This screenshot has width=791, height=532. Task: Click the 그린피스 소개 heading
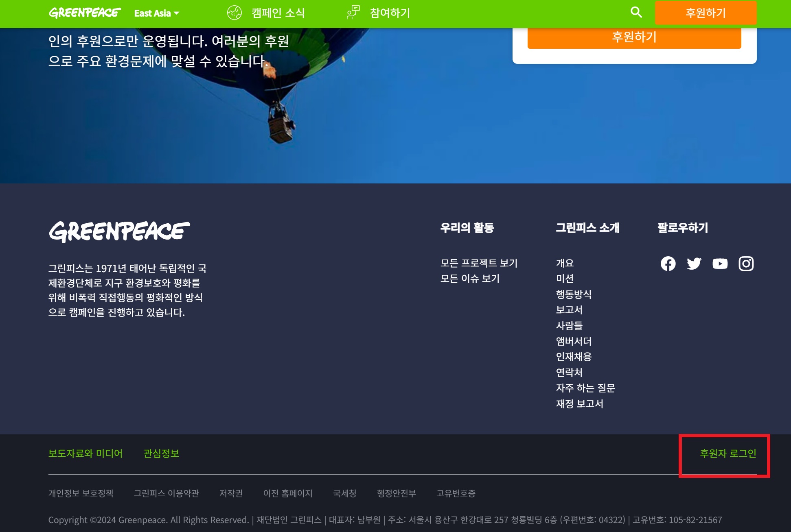click(x=587, y=228)
